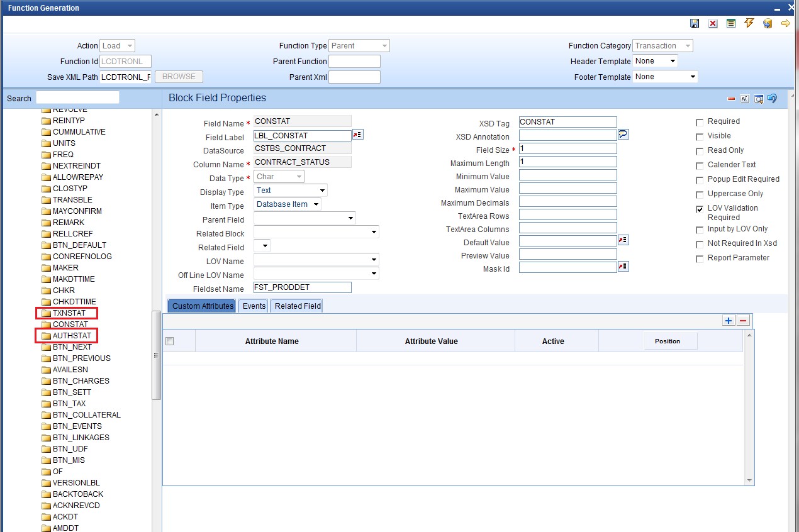Enable Uppercase Only checkbox

(x=700, y=194)
